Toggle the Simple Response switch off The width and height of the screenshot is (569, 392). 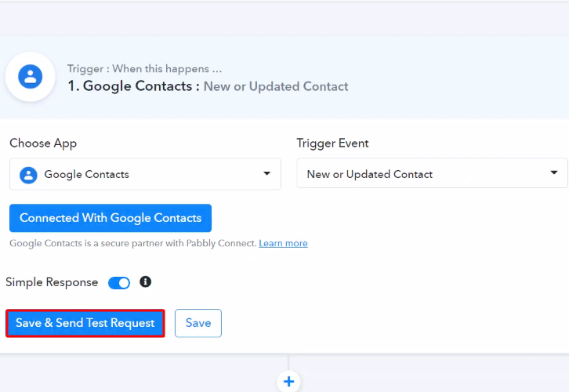119,283
